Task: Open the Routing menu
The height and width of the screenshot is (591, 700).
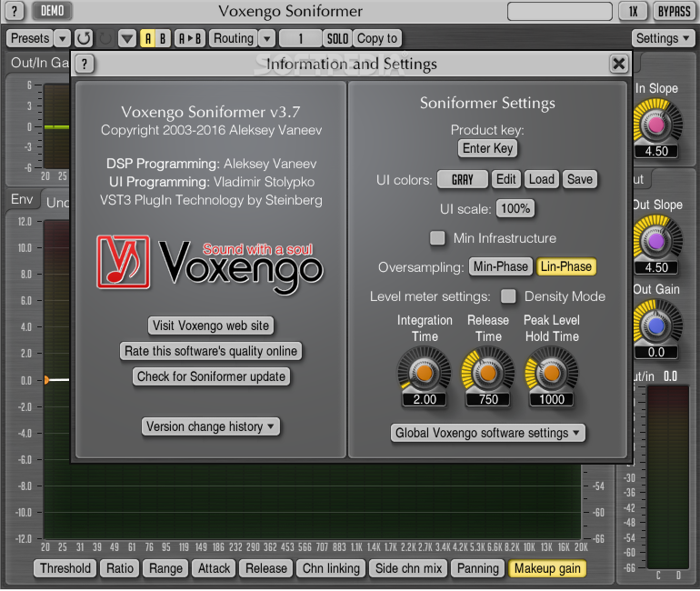Action: (234, 38)
